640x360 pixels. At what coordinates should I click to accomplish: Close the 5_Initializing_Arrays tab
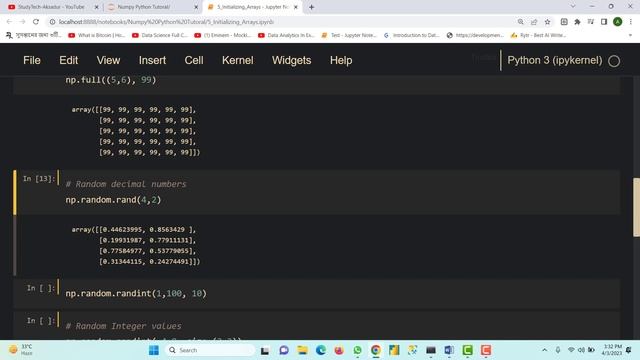coord(296,7)
